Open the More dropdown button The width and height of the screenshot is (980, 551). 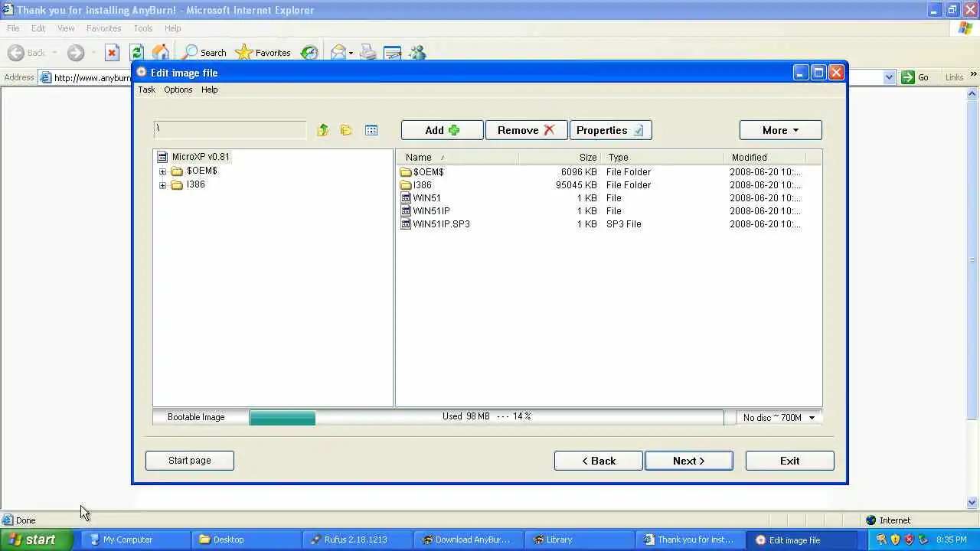(x=780, y=130)
